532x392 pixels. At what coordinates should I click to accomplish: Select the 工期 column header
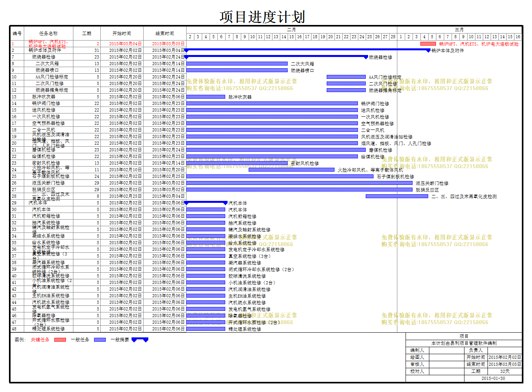tap(87, 34)
